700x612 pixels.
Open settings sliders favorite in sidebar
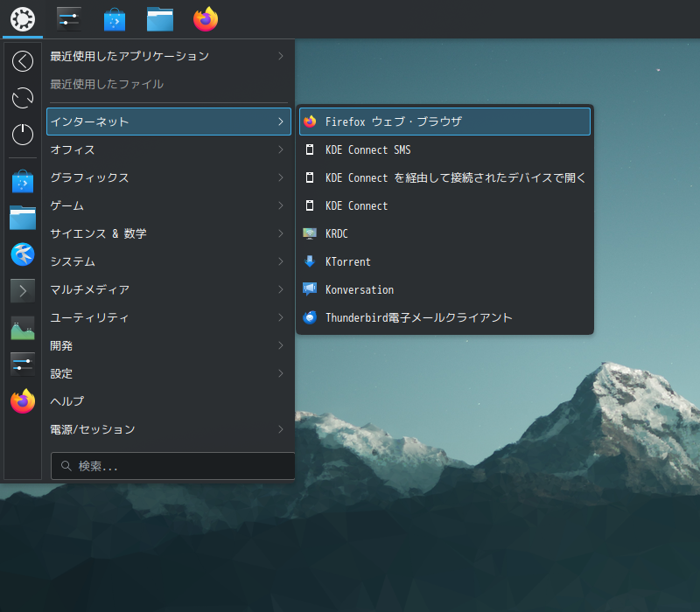[x=23, y=365]
